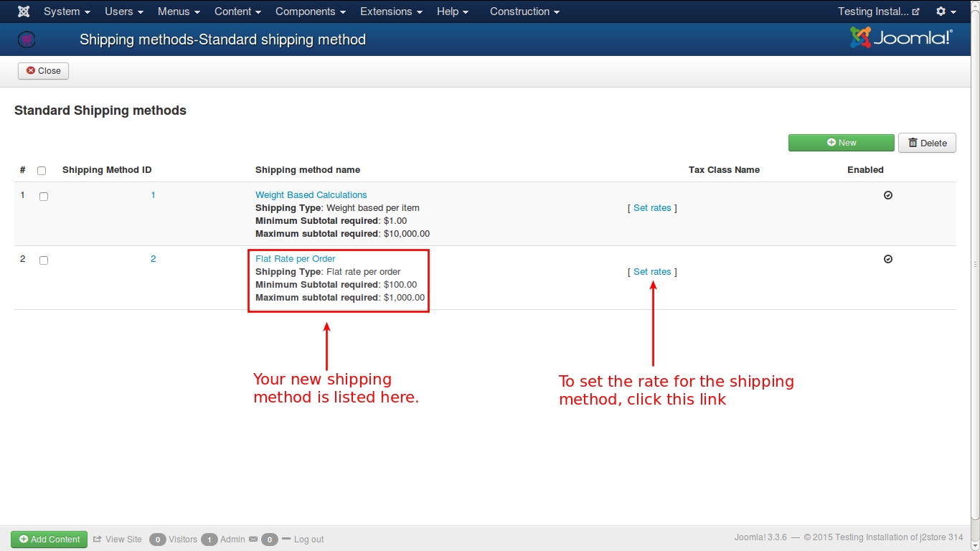This screenshot has width=980, height=551.
Task: Click the Joomla! brand logo in the header
Action: (x=901, y=38)
